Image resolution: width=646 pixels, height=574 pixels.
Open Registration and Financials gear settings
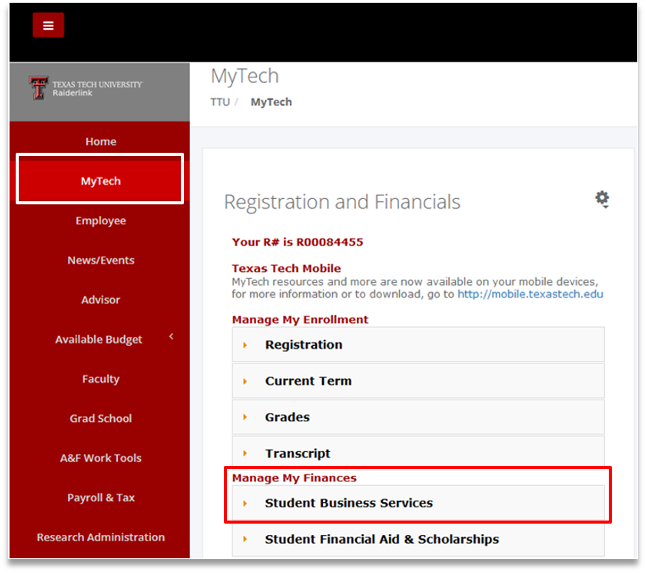pyautogui.click(x=602, y=199)
